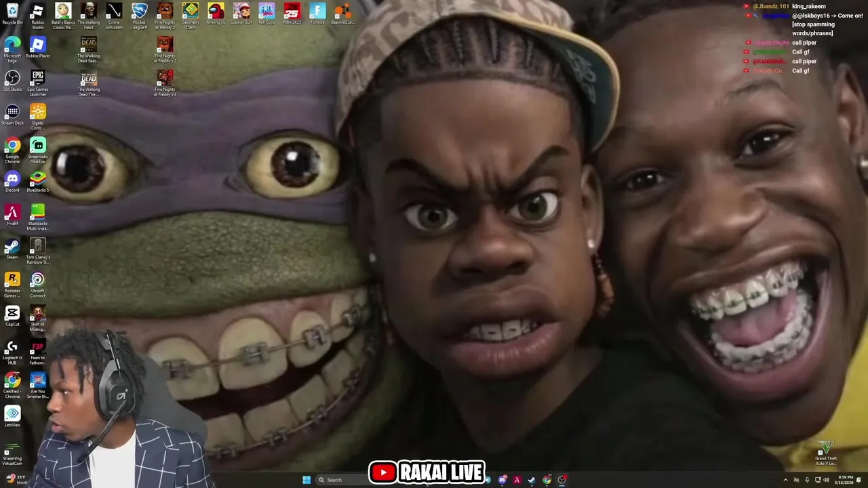Screen dimensions: 868x488
Task: Open Google Chrome desktop shortcut
Action: pyautogui.click(x=12, y=150)
